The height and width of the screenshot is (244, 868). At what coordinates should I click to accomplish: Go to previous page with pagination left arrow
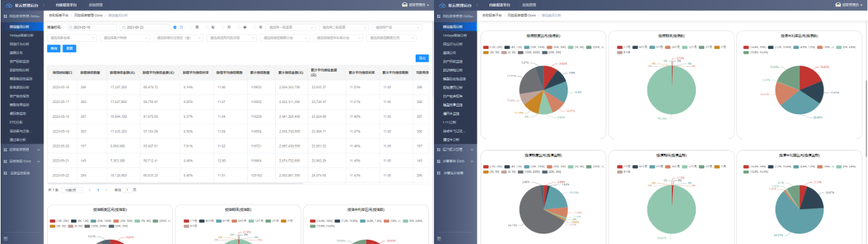tap(89, 190)
